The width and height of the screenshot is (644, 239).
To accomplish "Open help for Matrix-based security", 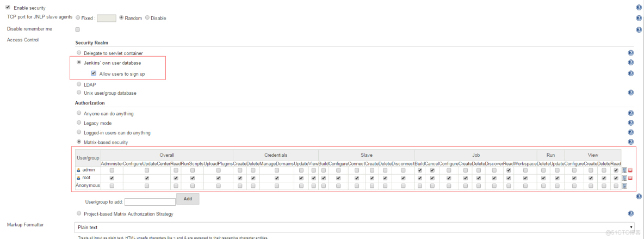I will 631,142.
